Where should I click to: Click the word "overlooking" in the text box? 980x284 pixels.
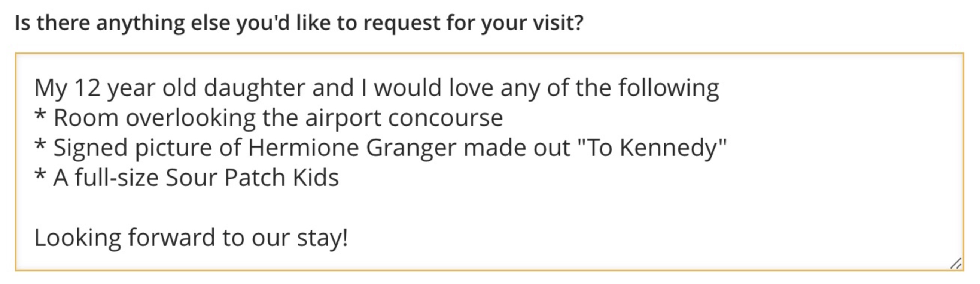190,118
